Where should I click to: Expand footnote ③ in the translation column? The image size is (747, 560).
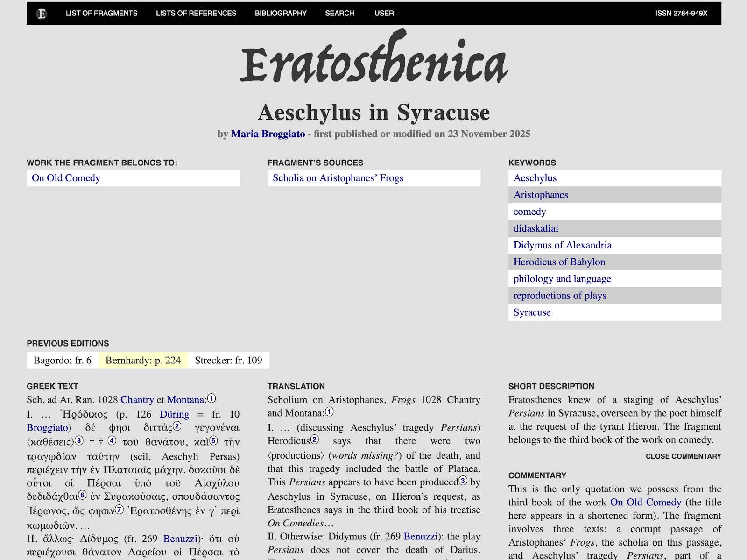coord(463,480)
